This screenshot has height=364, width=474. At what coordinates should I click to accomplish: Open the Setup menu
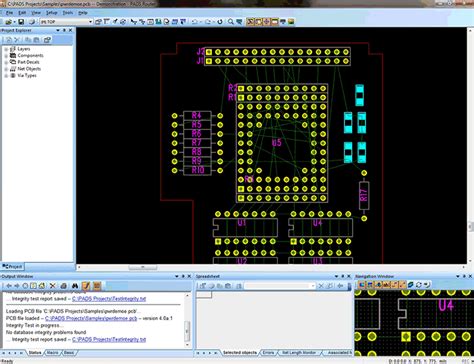[51, 13]
